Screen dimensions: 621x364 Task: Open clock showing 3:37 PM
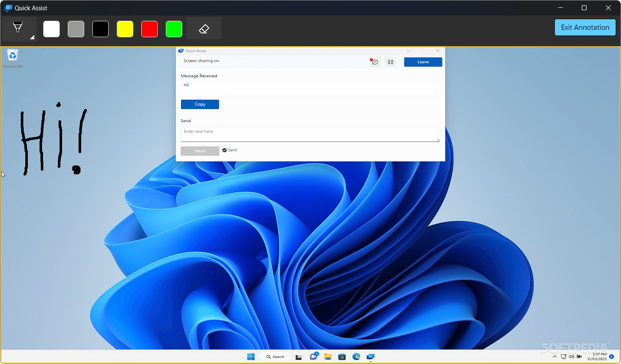(x=597, y=357)
